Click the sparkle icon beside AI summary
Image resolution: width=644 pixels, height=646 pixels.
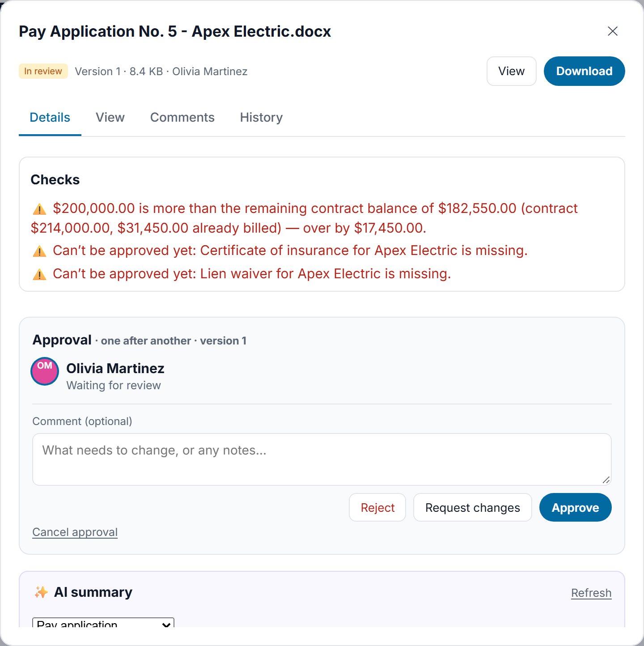click(41, 592)
